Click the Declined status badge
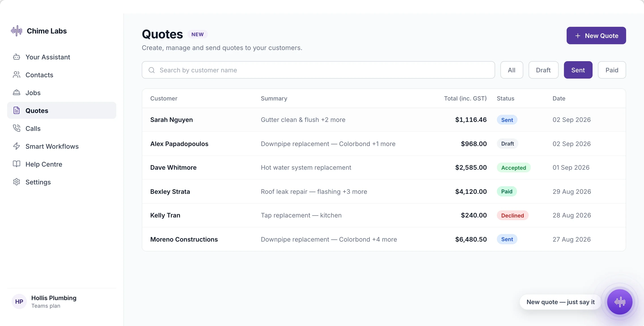Screen dimensions: 644x326 pos(512,215)
